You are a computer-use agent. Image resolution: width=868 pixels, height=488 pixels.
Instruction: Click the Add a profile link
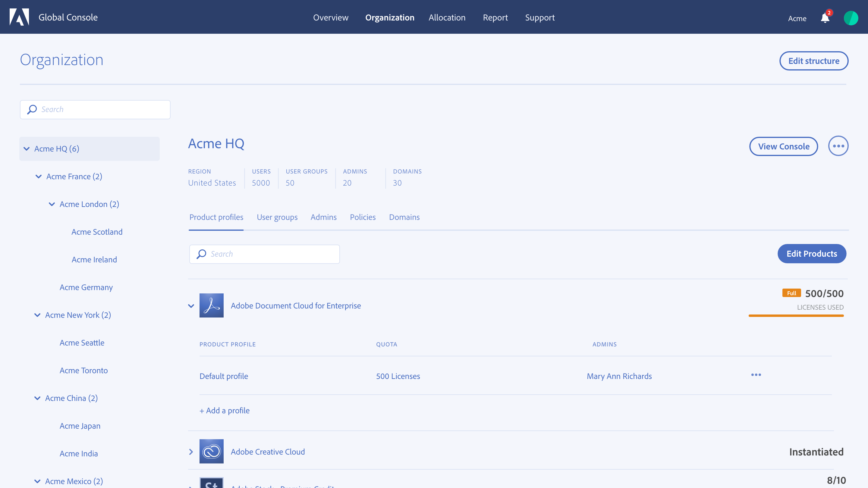coord(225,411)
